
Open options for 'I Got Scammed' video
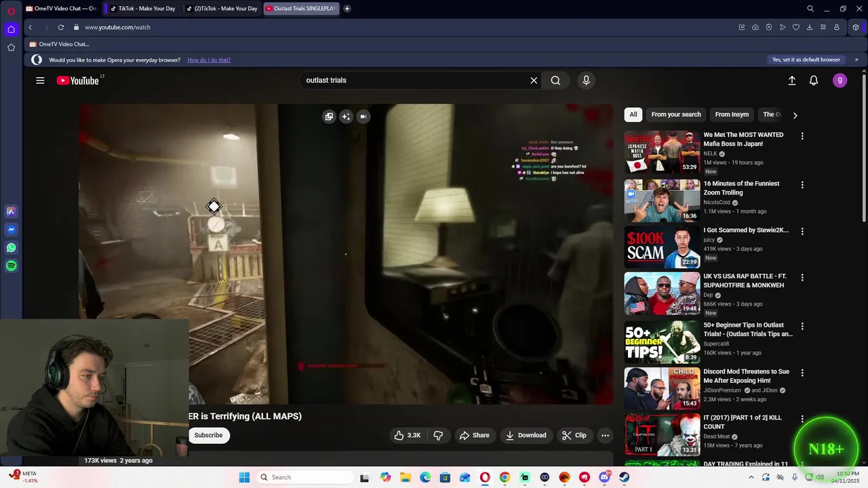pyautogui.click(x=802, y=231)
